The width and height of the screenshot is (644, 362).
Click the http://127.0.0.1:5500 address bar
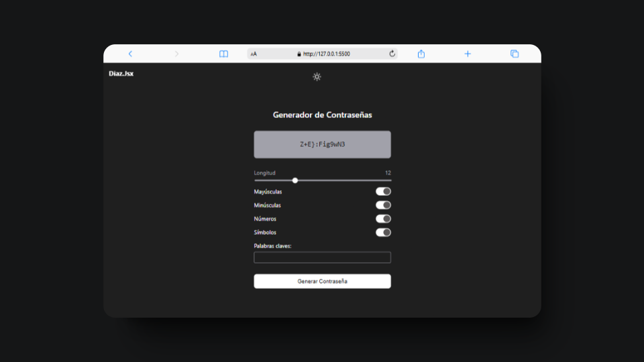click(x=323, y=54)
